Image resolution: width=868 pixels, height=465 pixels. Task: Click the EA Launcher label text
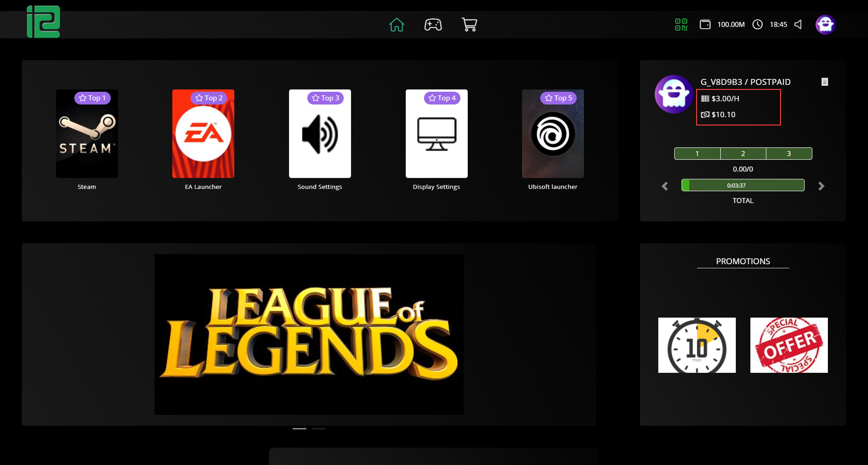[x=203, y=187]
